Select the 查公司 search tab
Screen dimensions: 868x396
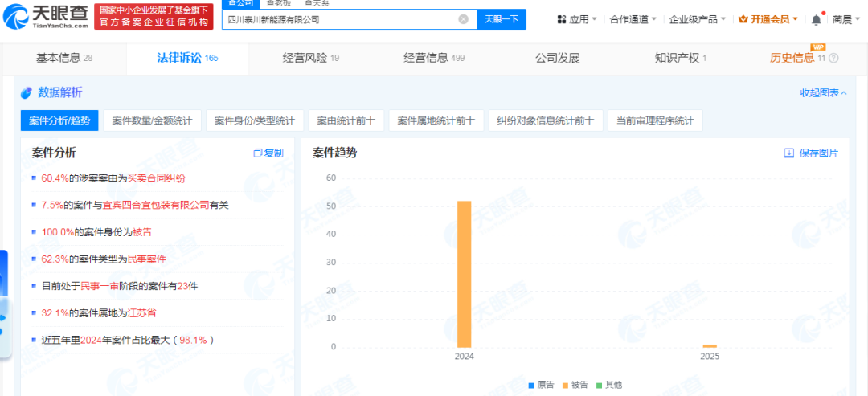(x=241, y=3)
